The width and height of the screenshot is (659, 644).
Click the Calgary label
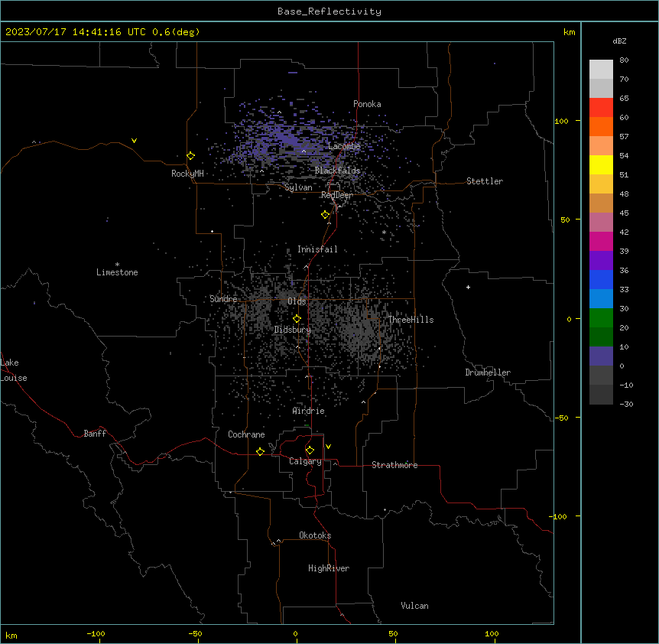point(305,461)
